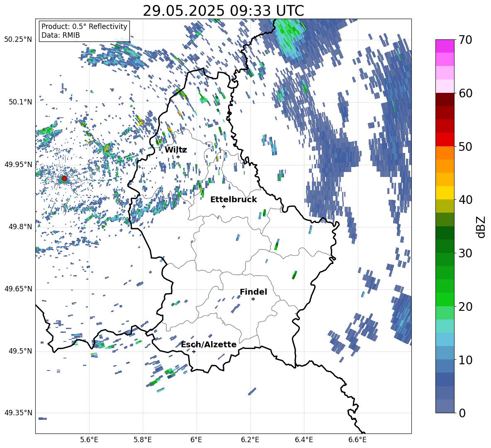Click the 6.2°E longitude label
491x448 pixels.
[250, 440]
